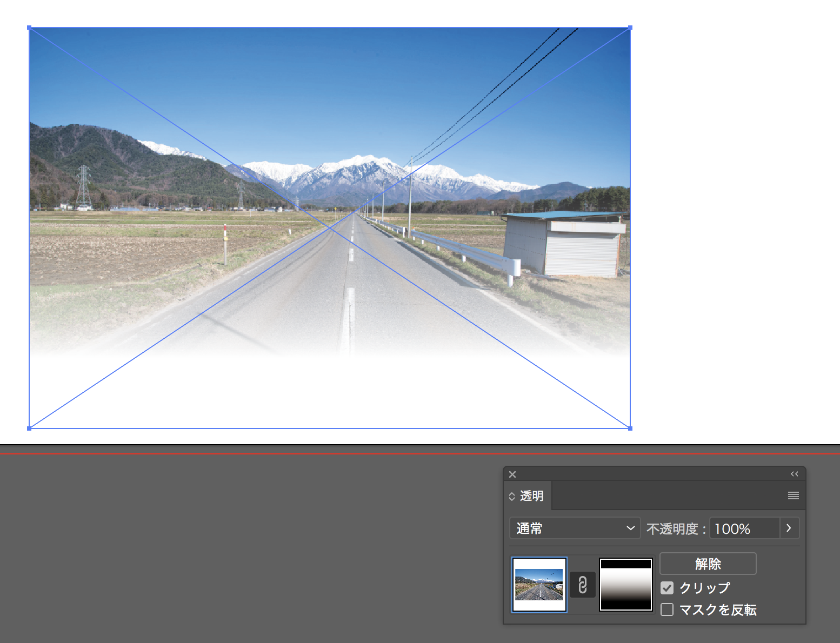Image resolution: width=840 pixels, height=643 pixels.
Task: Click the bottom-right selection handle of the image
Action: [x=630, y=428]
